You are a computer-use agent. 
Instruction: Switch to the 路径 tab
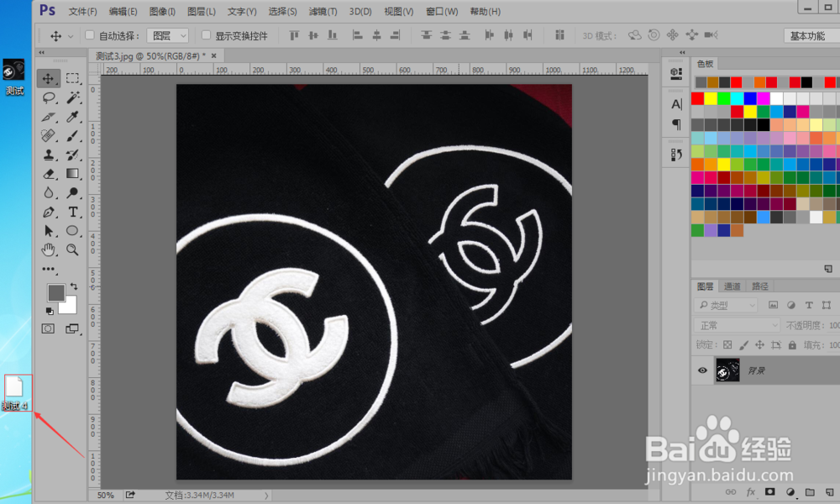point(759,286)
